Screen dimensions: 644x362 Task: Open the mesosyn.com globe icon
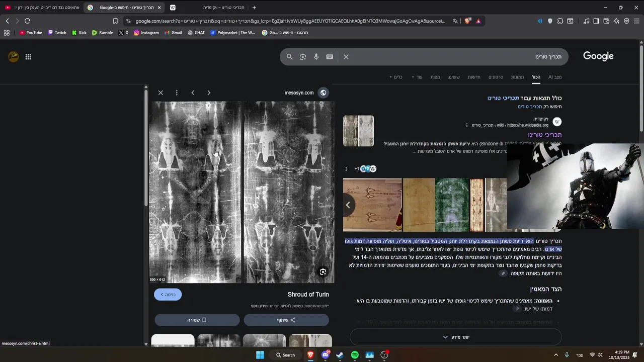pyautogui.click(x=324, y=93)
